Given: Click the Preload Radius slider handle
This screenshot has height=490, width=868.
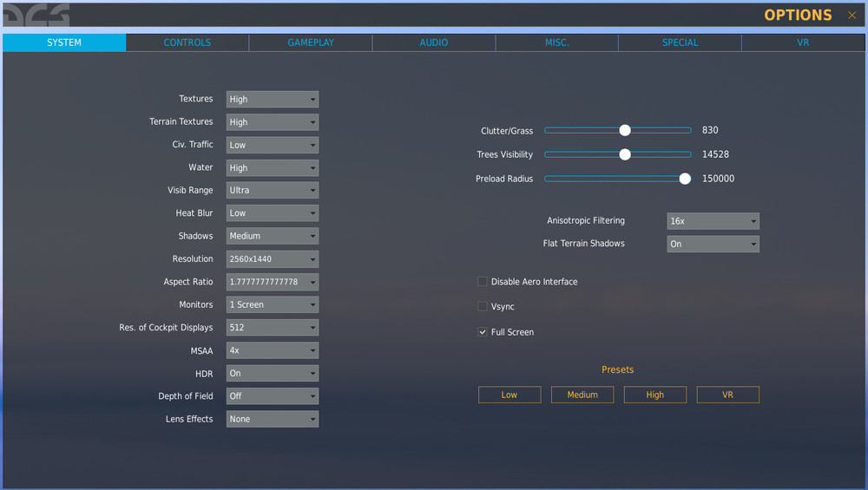Looking at the screenshot, I should point(685,179).
